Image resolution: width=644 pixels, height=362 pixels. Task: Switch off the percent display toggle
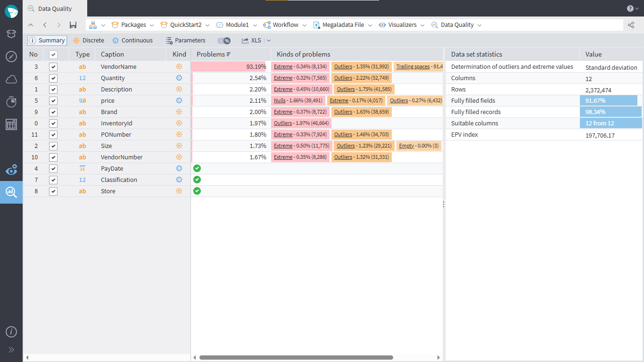click(x=224, y=41)
